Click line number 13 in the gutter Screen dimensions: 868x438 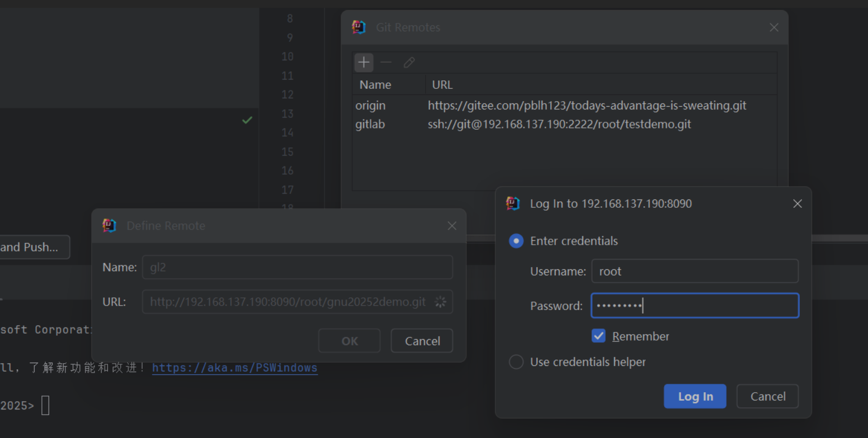287,113
